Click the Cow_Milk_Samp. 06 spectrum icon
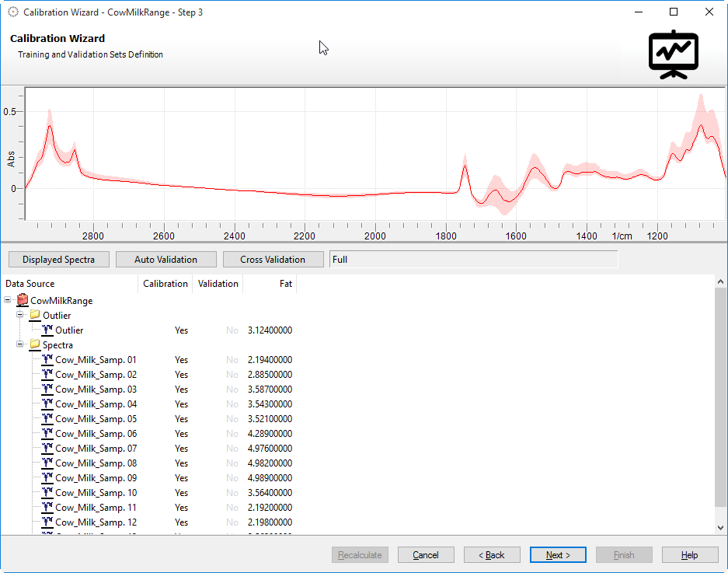The height and width of the screenshot is (573, 728). pyautogui.click(x=47, y=434)
